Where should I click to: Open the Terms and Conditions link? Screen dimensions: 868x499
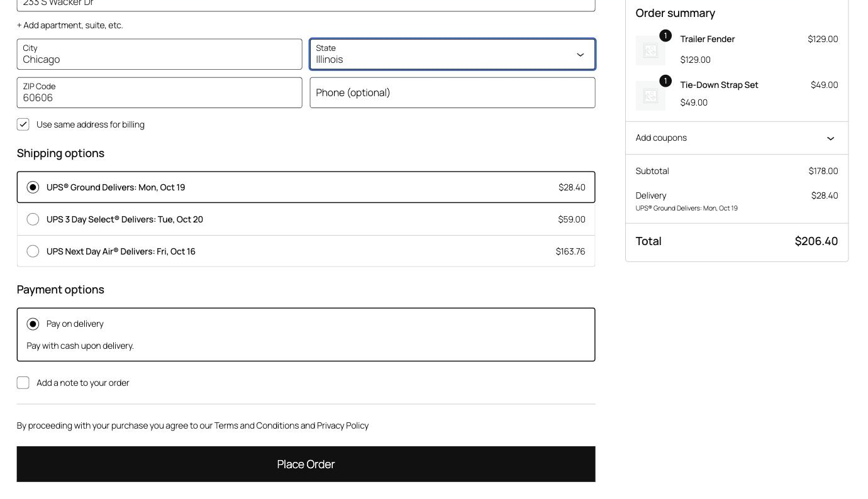[x=257, y=425]
